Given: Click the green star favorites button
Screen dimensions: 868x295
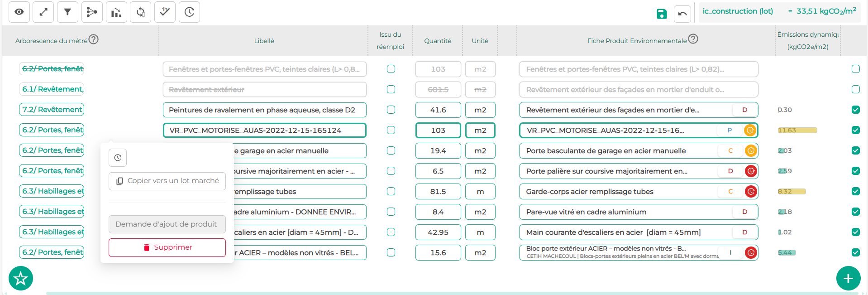Looking at the screenshot, I should [21, 278].
